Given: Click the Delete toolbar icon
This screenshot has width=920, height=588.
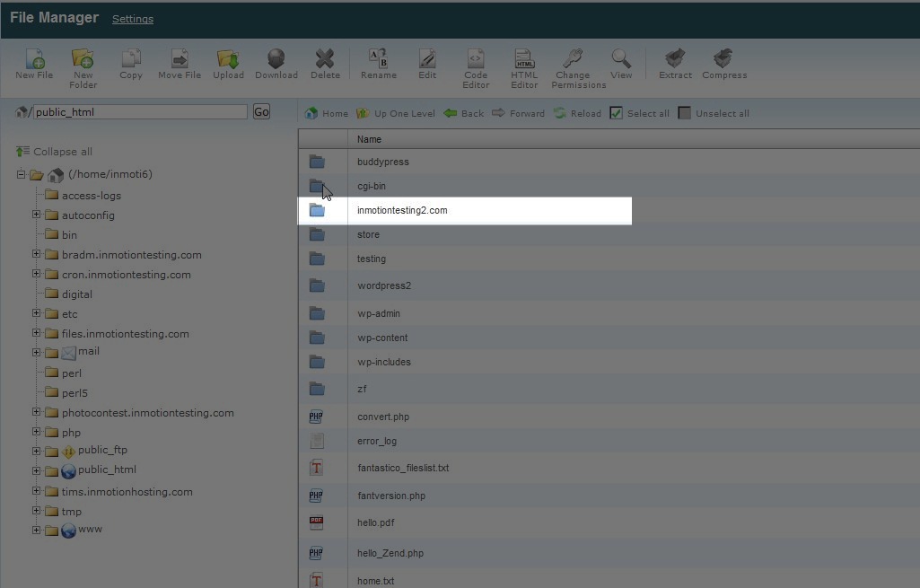Looking at the screenshot, I should point(325,59).
